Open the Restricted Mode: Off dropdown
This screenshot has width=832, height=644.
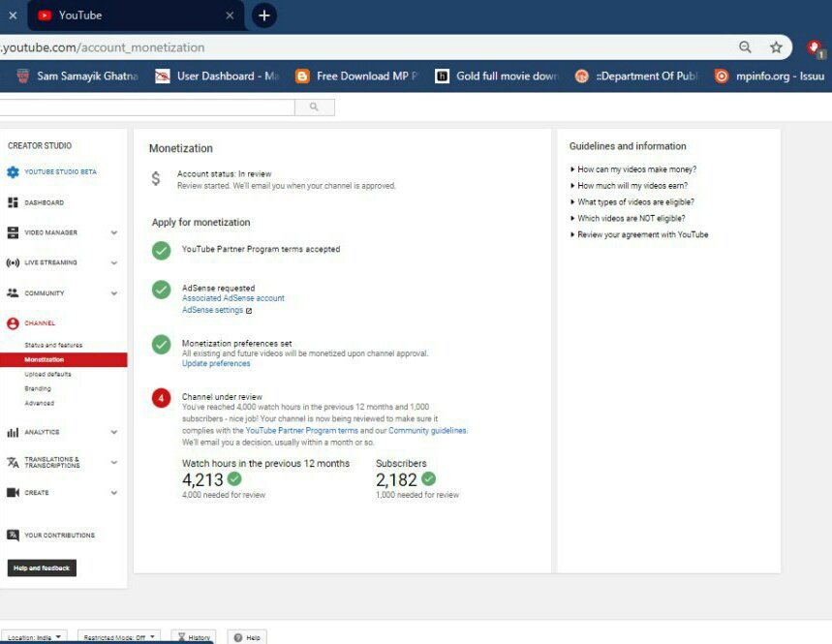(x=119, y=636)
